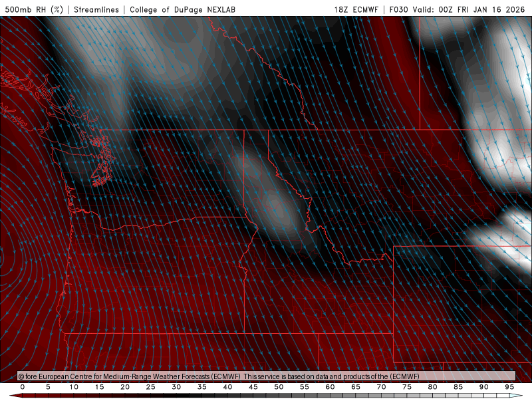Select the "10" color scale label

coord(74,387)
